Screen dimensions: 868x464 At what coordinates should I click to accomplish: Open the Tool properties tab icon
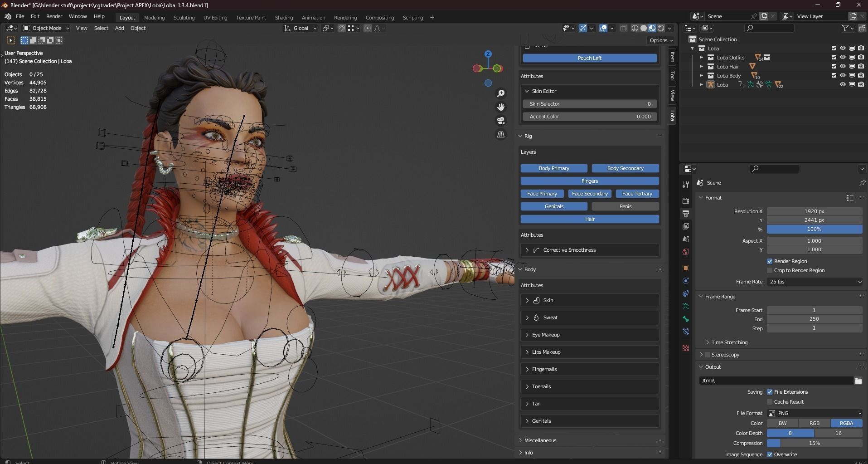686,184
